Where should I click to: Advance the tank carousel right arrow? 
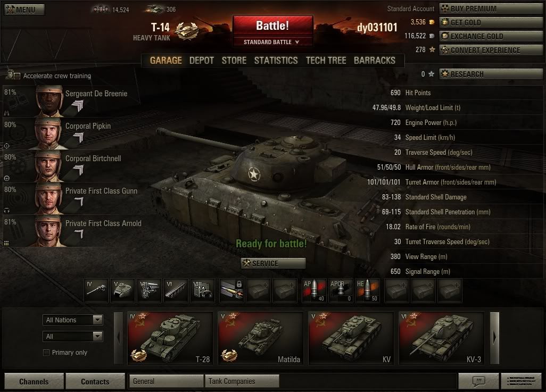click(x=494, y=338)
